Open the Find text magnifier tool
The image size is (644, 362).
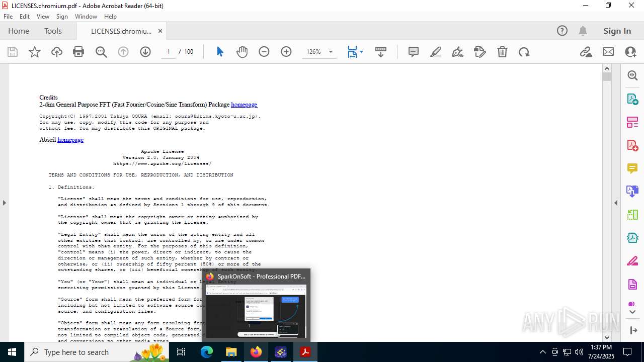(x=101, y=52)
